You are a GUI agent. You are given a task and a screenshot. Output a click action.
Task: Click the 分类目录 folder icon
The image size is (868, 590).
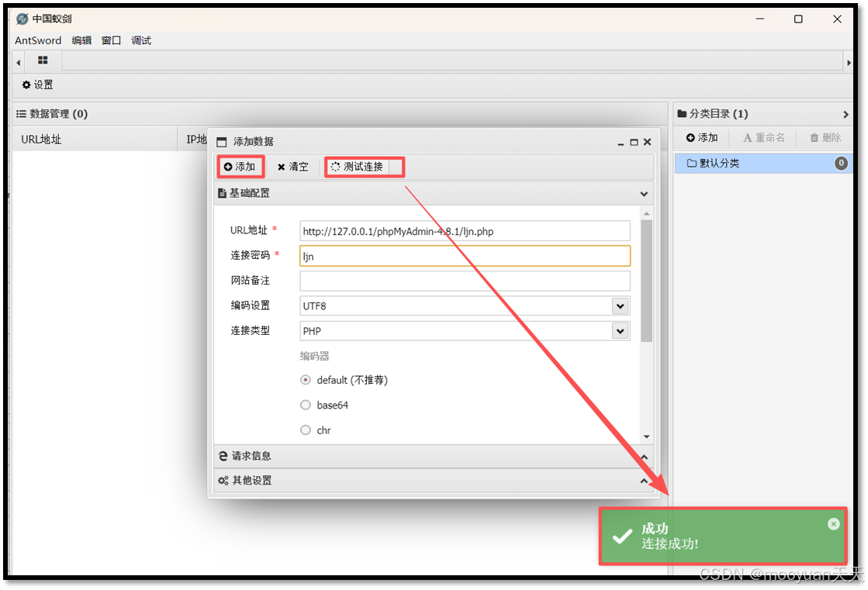pyautogui.click(x=682, y=113)
